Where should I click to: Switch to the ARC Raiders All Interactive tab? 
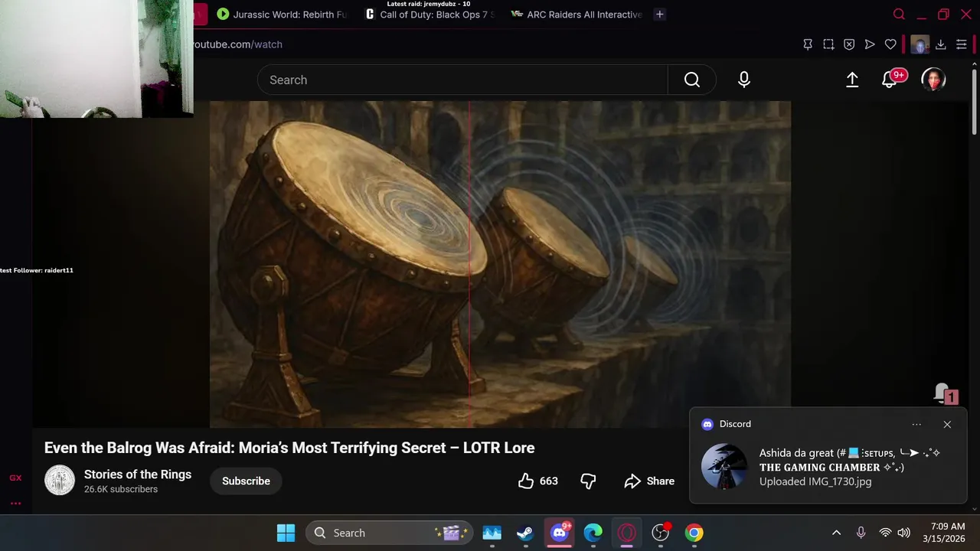point(576,14)
